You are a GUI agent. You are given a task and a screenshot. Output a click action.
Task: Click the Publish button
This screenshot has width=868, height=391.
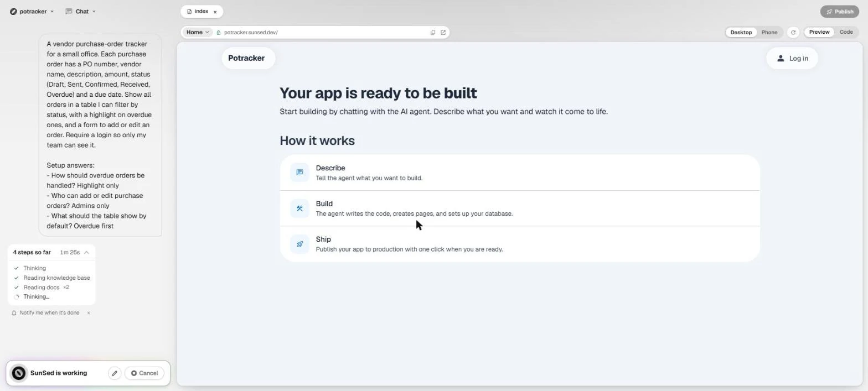pos(839,11)
